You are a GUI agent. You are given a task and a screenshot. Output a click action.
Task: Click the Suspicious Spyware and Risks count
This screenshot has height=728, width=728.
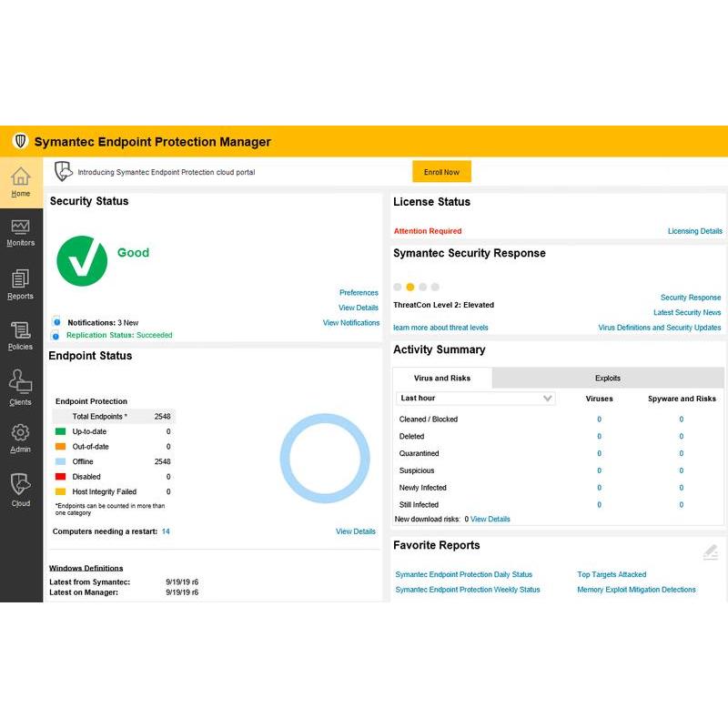(681, 470)
